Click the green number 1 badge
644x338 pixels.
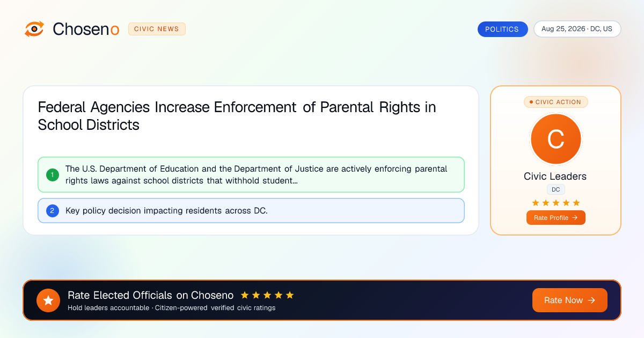pyautogui.click(x=53, y=174)
